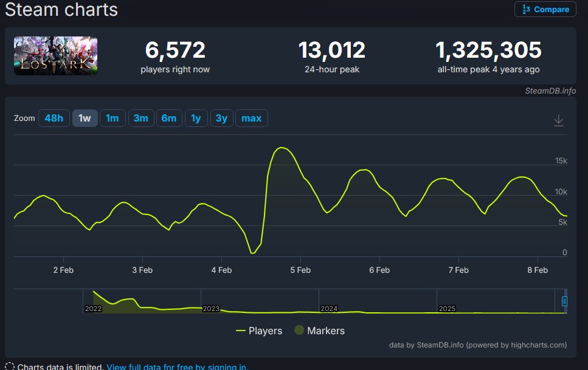The height and width of the screenshot is (370, 588).
Task: Click the 4 Feb axis label
Action: (221, 270)
